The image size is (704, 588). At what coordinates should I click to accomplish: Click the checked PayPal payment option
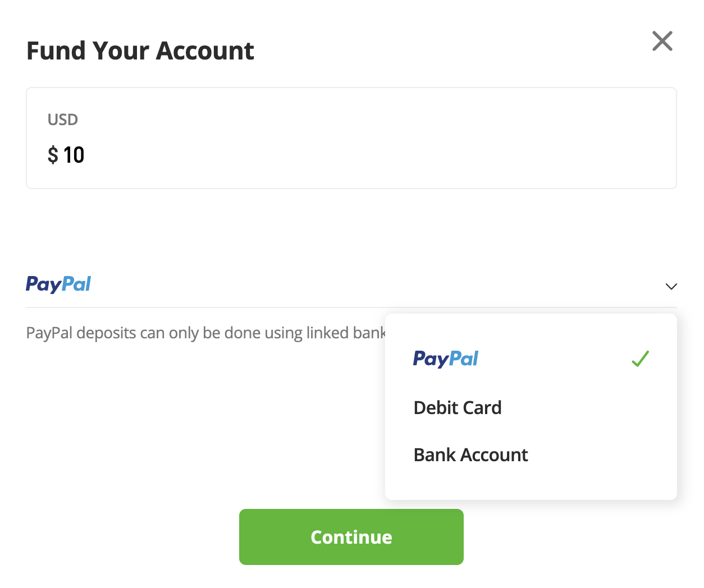coord(505,359)
